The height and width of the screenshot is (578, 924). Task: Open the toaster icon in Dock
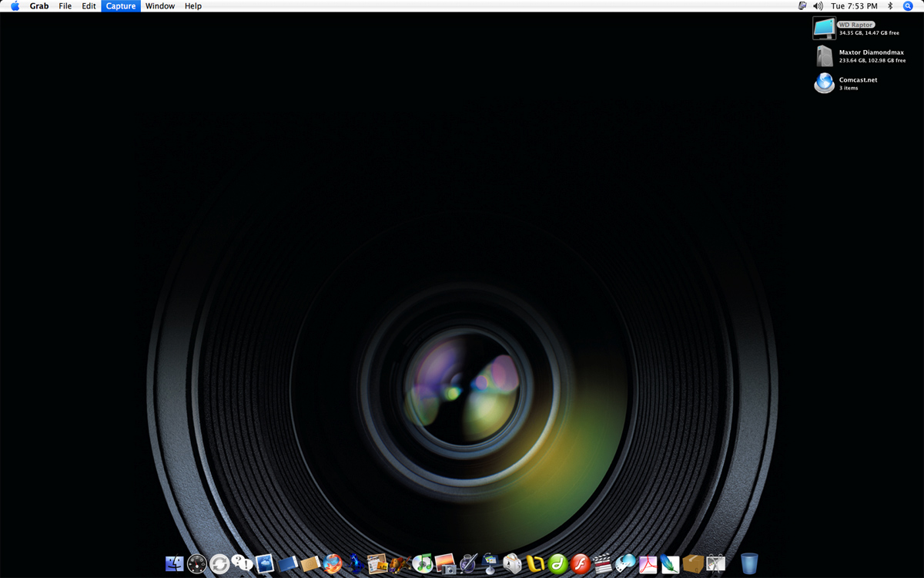pyautogui.click(x=512, y=564)
